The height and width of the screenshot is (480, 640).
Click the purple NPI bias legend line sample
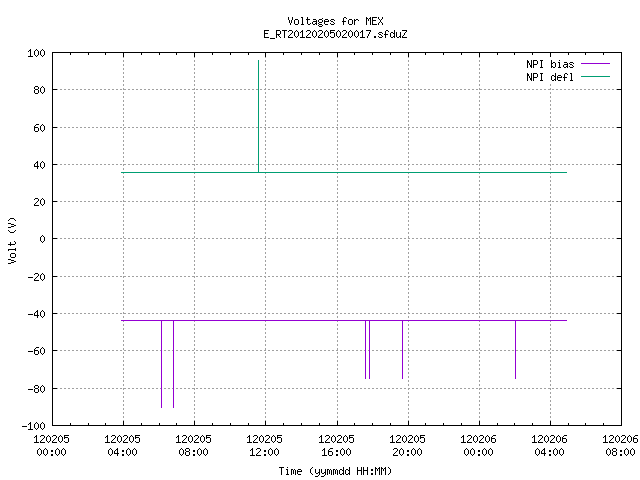(x=595, y=64)
